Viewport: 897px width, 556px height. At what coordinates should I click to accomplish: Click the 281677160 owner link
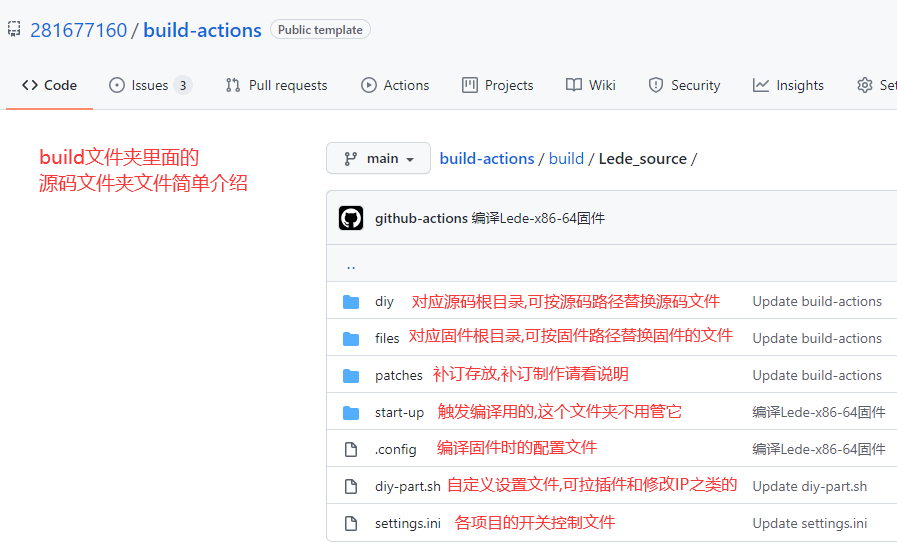click(x=79, y=30)
